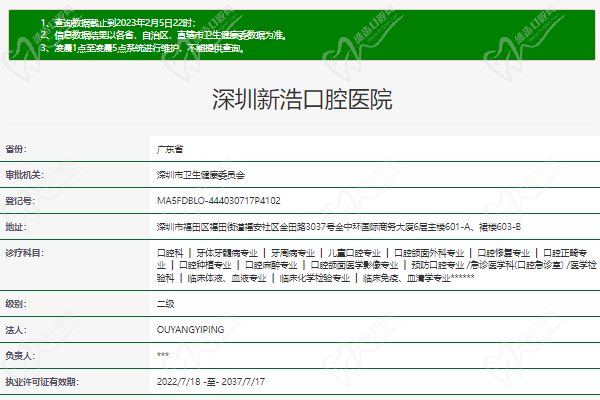The image size is (600, 400).
Task: Click the 临床体液、血液专业 entry
Action: click(227, 278)
